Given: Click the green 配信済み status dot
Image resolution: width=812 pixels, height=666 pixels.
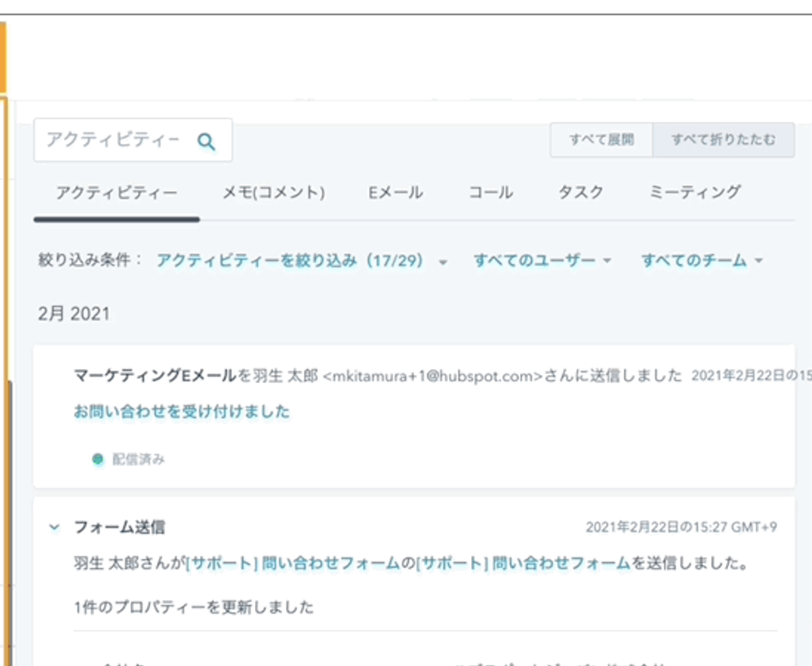Looking at the screenshot, I should coord(97,459).
